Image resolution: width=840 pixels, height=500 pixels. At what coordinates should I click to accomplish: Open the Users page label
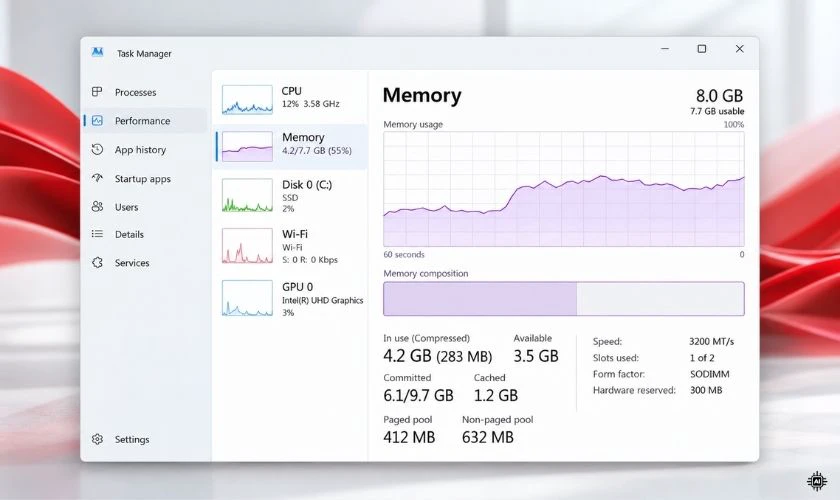point(126,207)
